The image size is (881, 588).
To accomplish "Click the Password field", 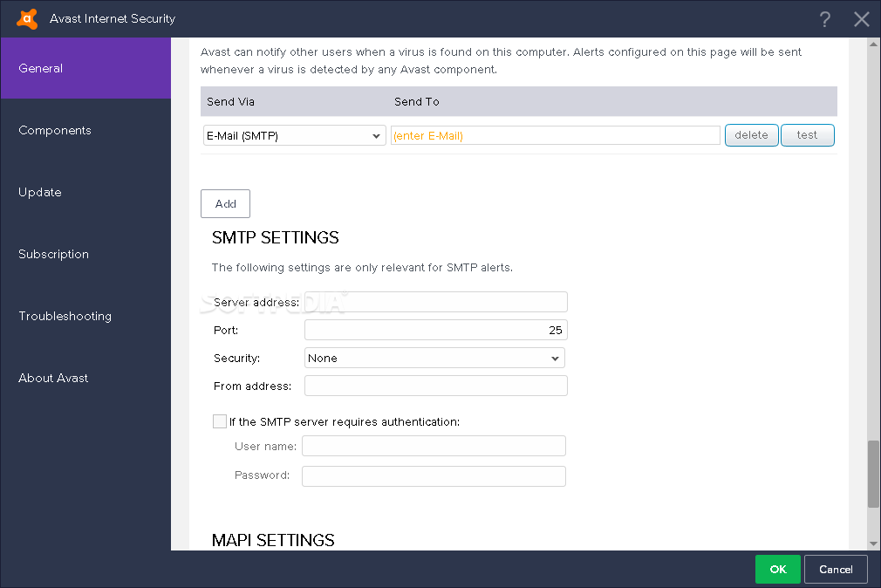I will point(434,476).
